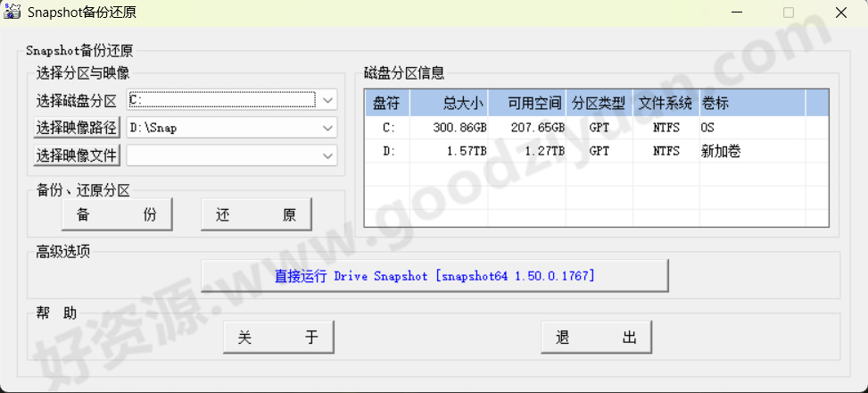Click the 总大小 column header

pyautogui.click(x=449, y=103)
